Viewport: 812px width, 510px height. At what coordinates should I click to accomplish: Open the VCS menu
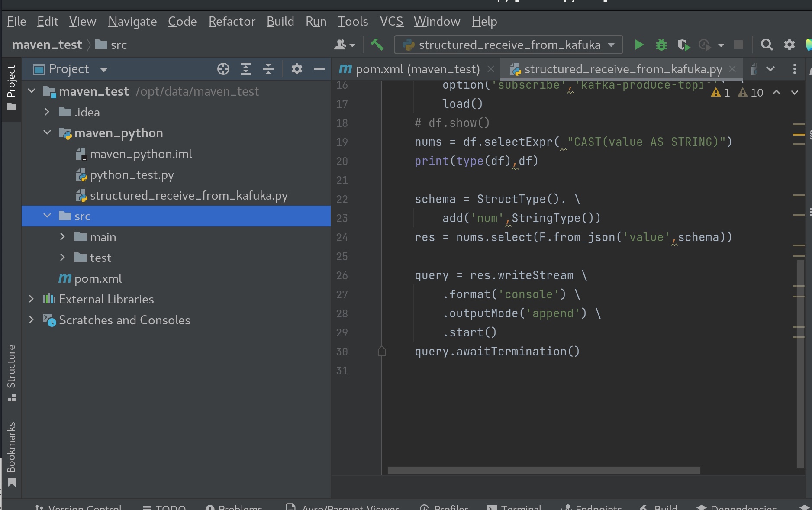pyautogui.click(x=391, y=21)
